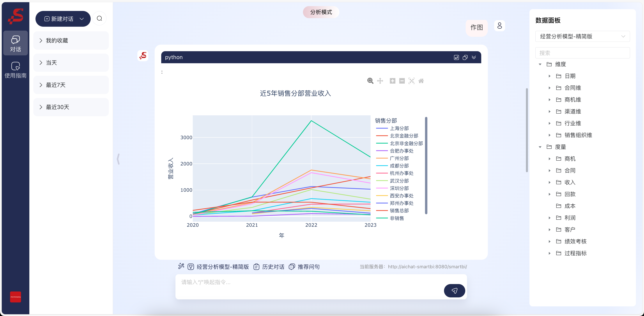Click the chat area vertical scrollbar

coord(527,130)
